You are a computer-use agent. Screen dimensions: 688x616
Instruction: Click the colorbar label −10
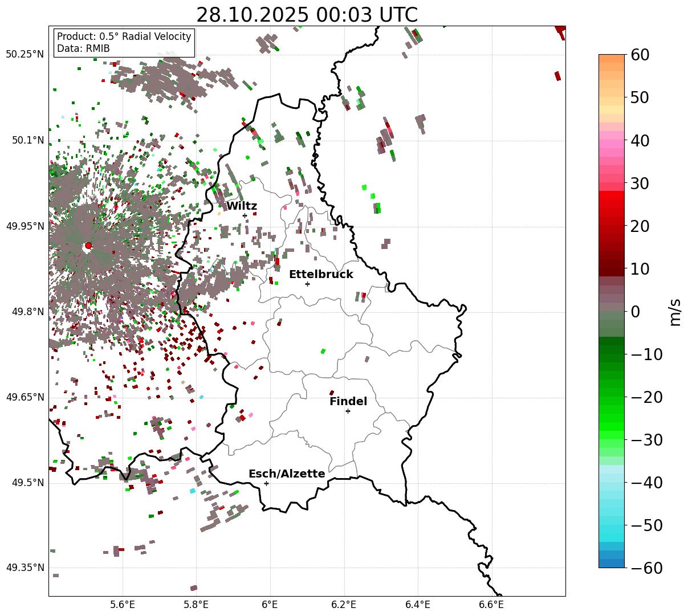coord(646,354)
